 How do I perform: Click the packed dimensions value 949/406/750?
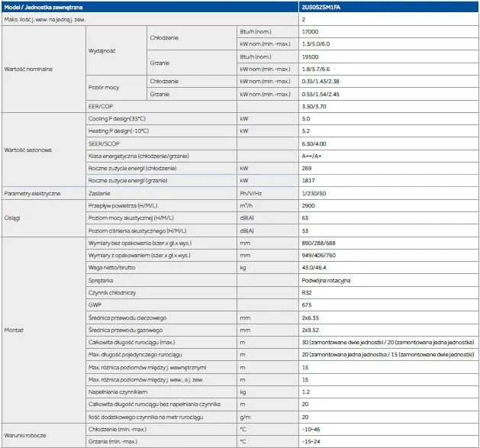click(x=318, y=256)
